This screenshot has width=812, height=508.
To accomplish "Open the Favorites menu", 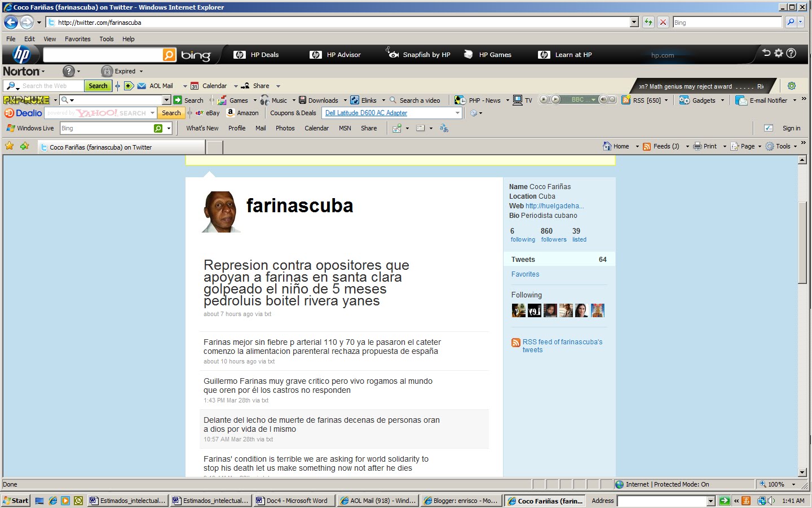I will (77, 39).
